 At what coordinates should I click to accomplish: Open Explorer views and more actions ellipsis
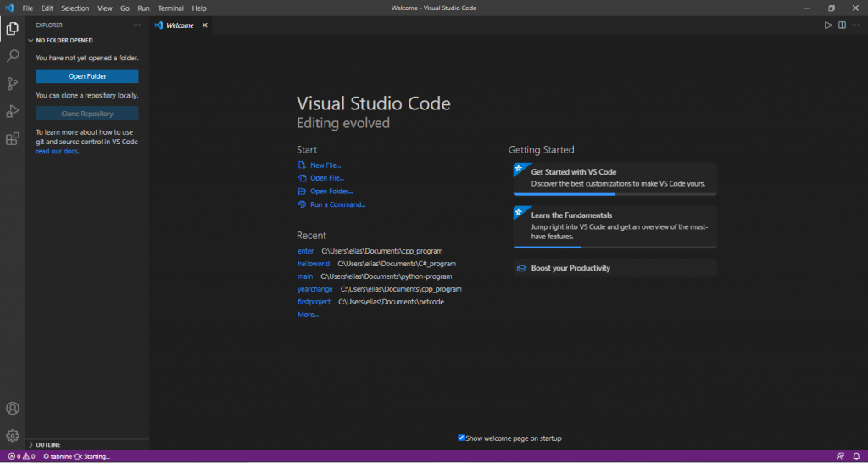point(137,25)
